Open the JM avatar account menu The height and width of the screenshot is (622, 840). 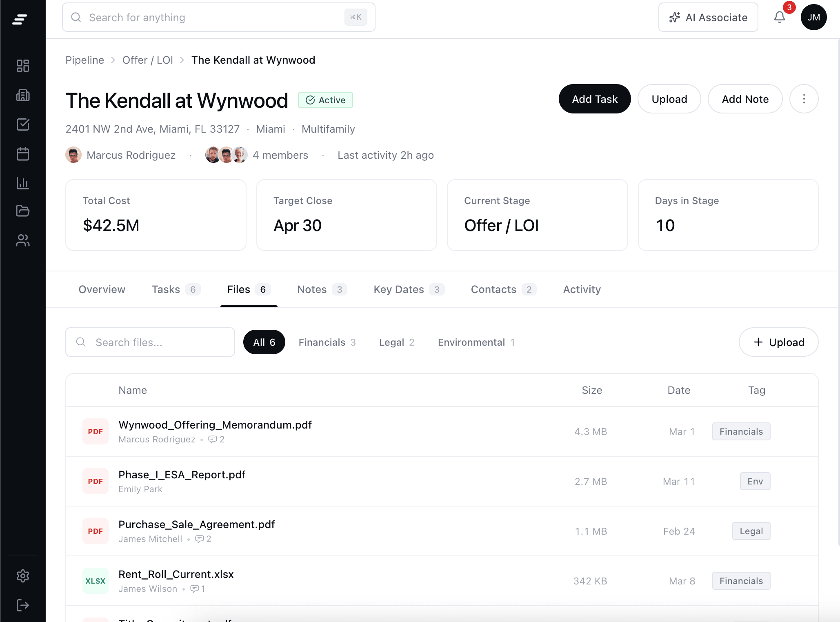coord(813,17)
